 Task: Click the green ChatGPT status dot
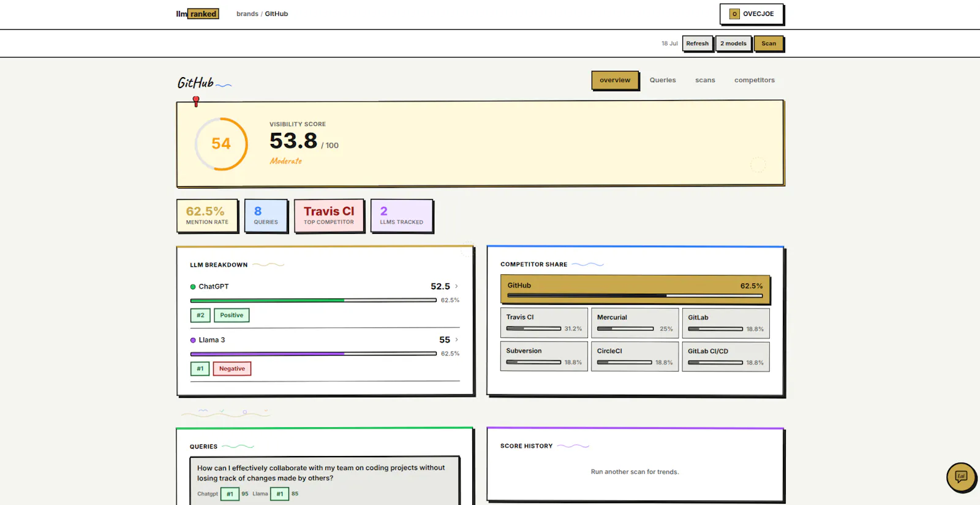click(193, 286)
